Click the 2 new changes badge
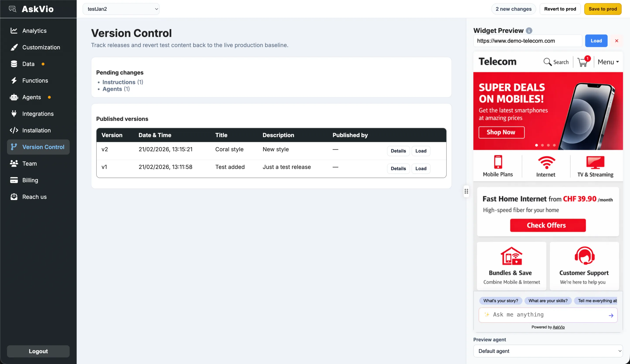This screenshot has height=364, width=630. 513,9
